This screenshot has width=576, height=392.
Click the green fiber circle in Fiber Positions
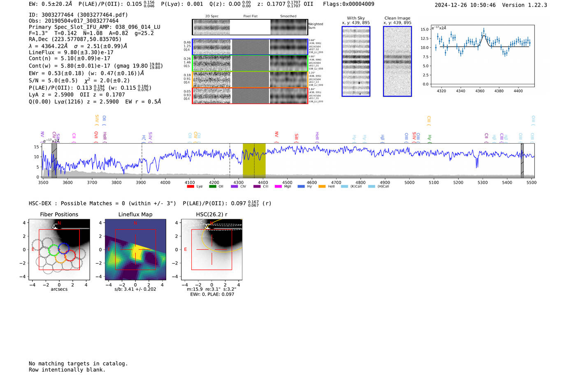click(x=54, y=250)
